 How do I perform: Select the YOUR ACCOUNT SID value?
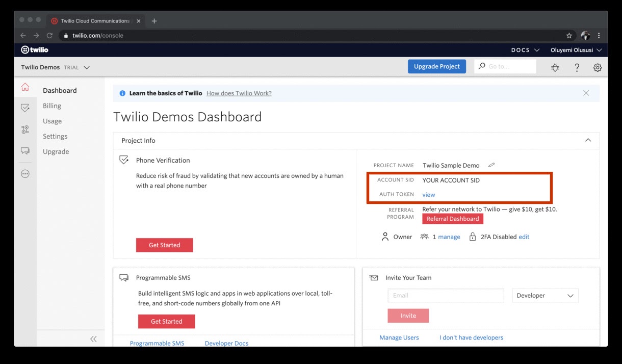[x=451, y=180]
